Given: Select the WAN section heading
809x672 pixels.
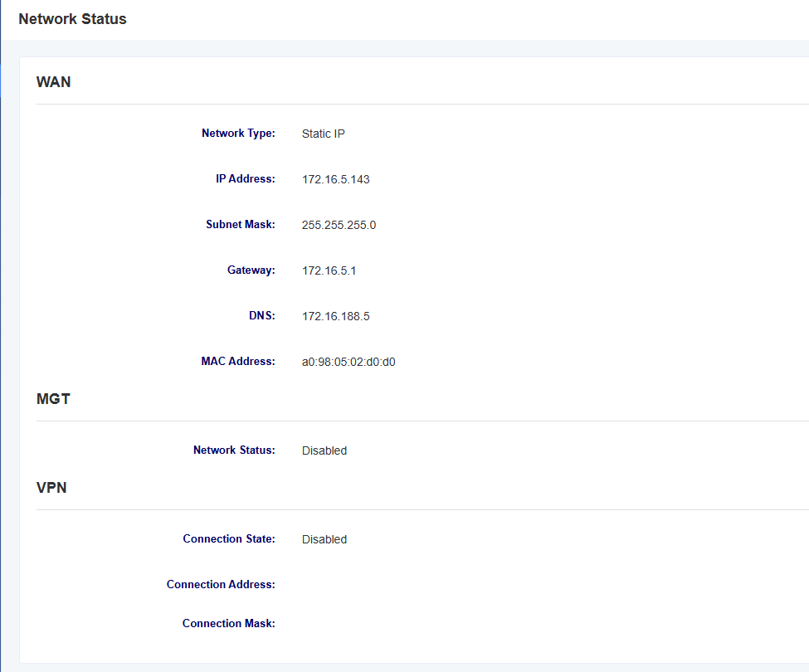Looking at the screenshot, I should [x=54, y=82].
